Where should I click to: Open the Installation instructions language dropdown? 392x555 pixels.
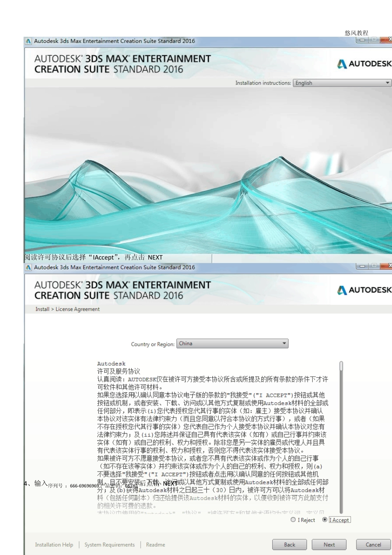(342, 83)
